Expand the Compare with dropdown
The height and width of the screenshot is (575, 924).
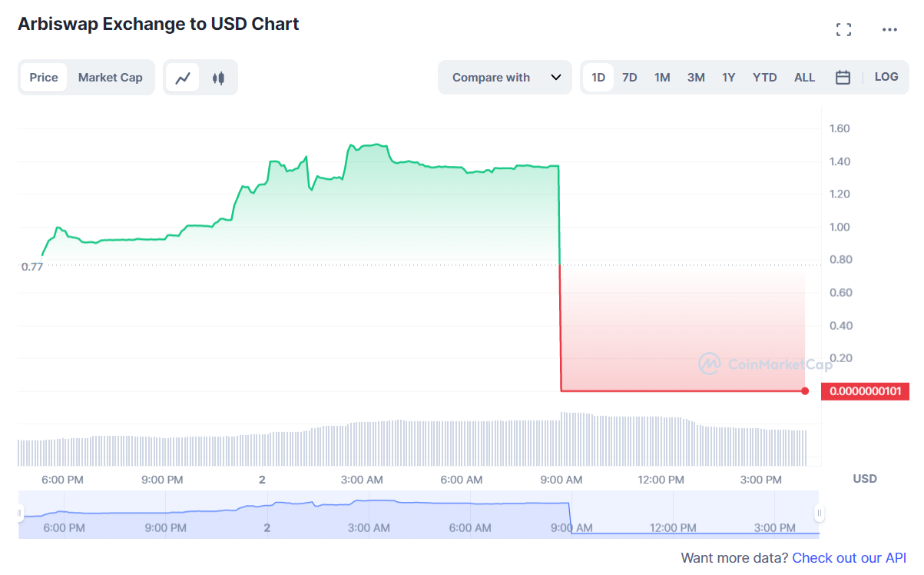point(505,78)
